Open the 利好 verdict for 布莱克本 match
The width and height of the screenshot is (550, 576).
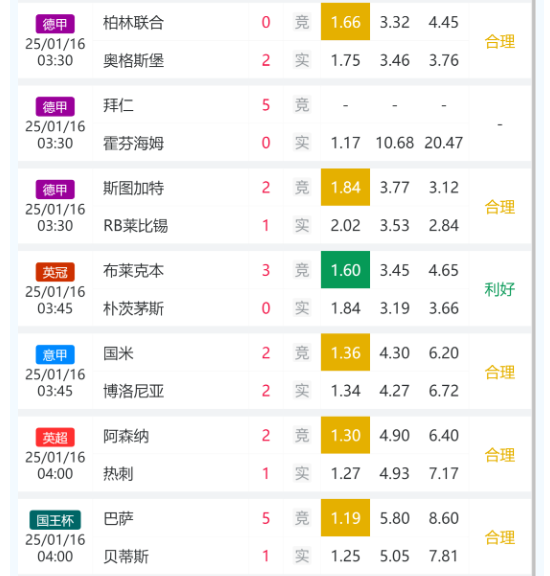click(x=500, y=289)
